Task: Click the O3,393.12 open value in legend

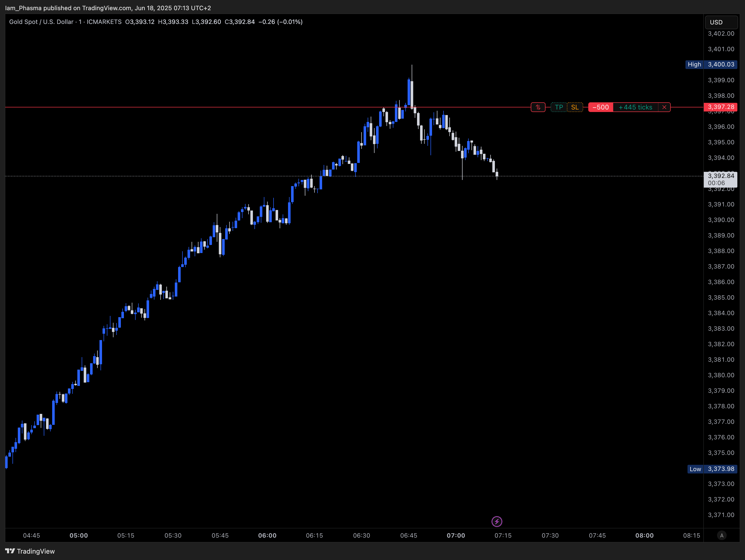Action: [140, 22]
